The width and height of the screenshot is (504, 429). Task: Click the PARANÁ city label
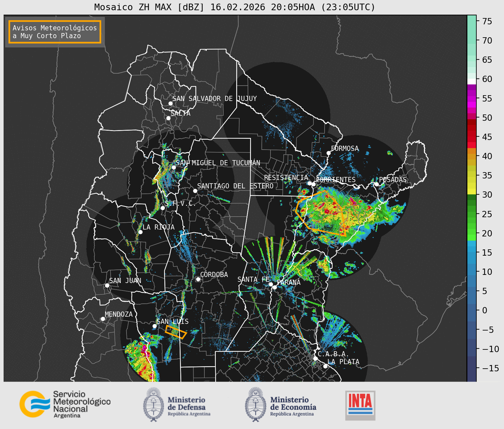click(289, 282)
